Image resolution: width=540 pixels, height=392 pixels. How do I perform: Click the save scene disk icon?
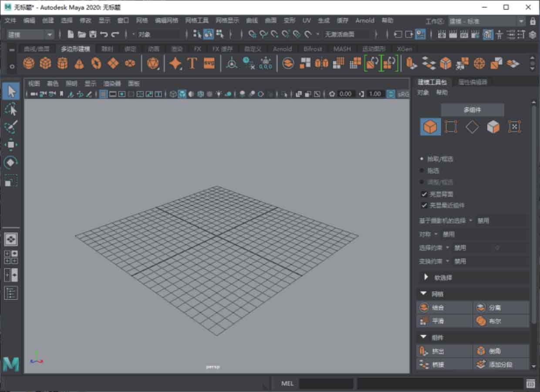[x=93, y=34]
